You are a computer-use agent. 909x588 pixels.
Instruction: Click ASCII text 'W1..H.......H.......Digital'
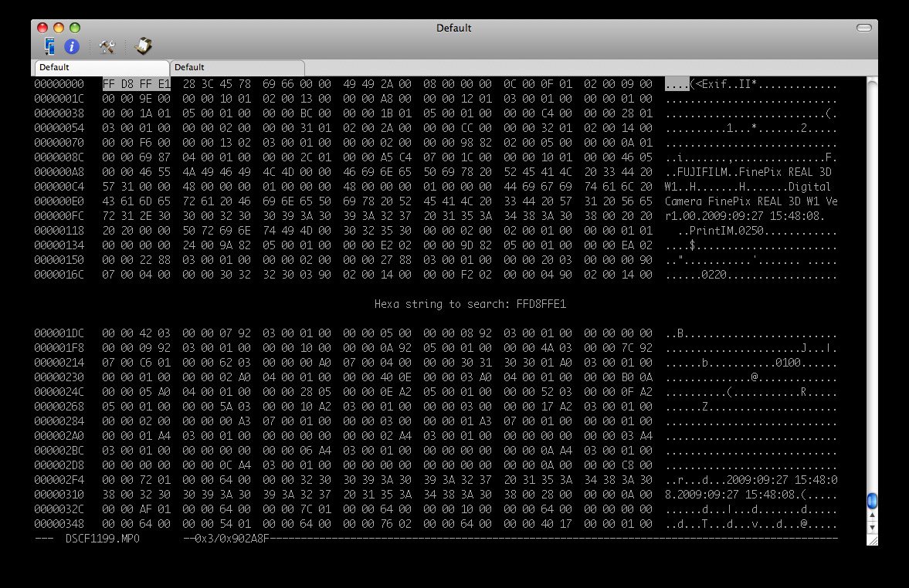pos(748,187)
